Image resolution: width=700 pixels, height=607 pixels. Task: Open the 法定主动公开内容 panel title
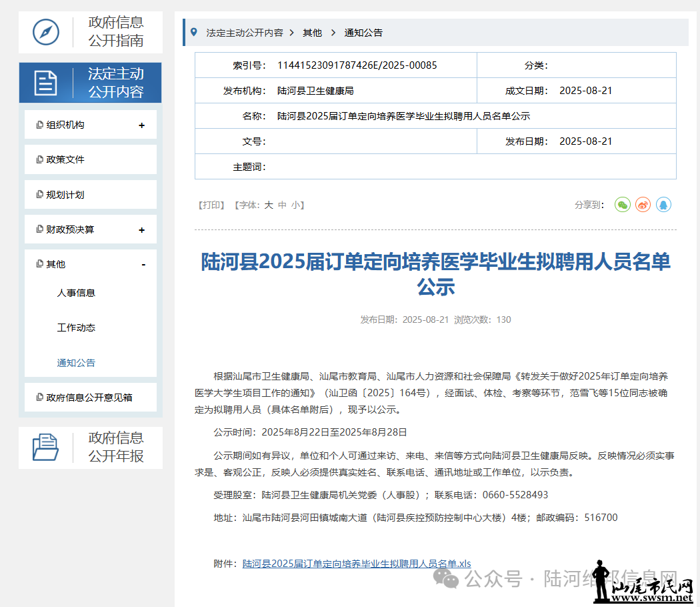pyautogui.click(x=115, y=83)
